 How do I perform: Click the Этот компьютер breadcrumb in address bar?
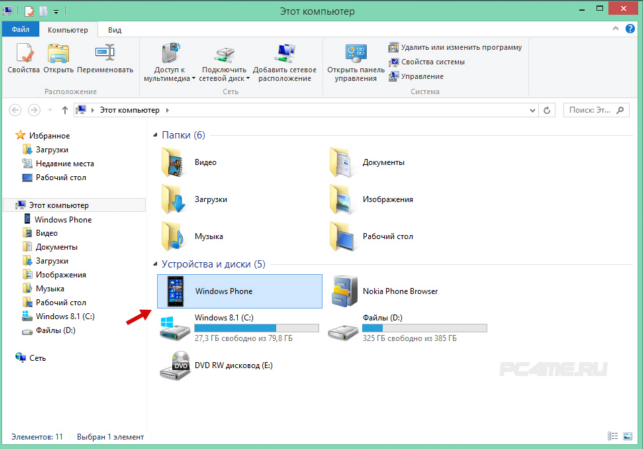point(130,110)
